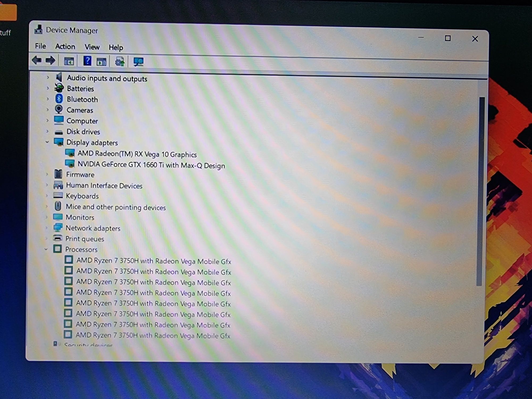Click the Cameras webcam icon
Image resolution: width=532 pixels, height=399 pixels.
[x=59, y=109]
